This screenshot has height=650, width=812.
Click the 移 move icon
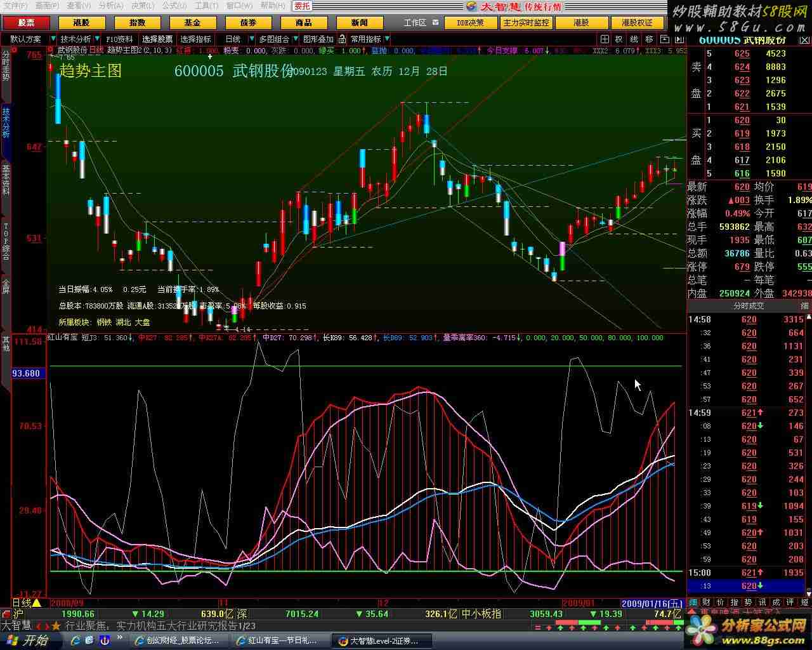649,39
